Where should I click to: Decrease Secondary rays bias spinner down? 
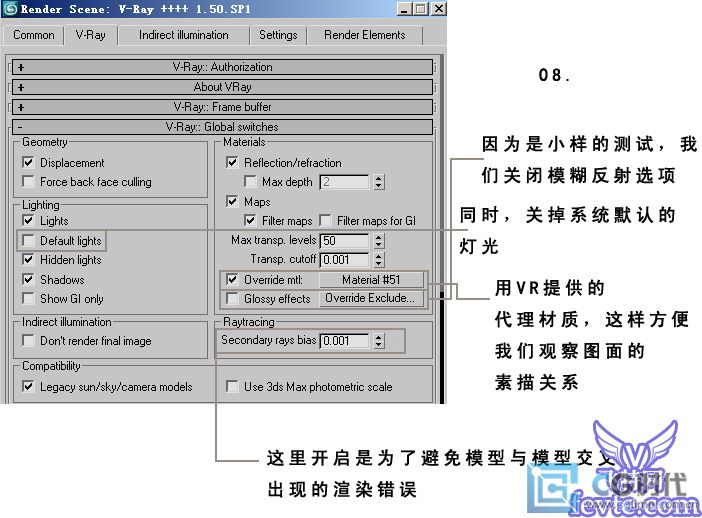pos(379,344)
